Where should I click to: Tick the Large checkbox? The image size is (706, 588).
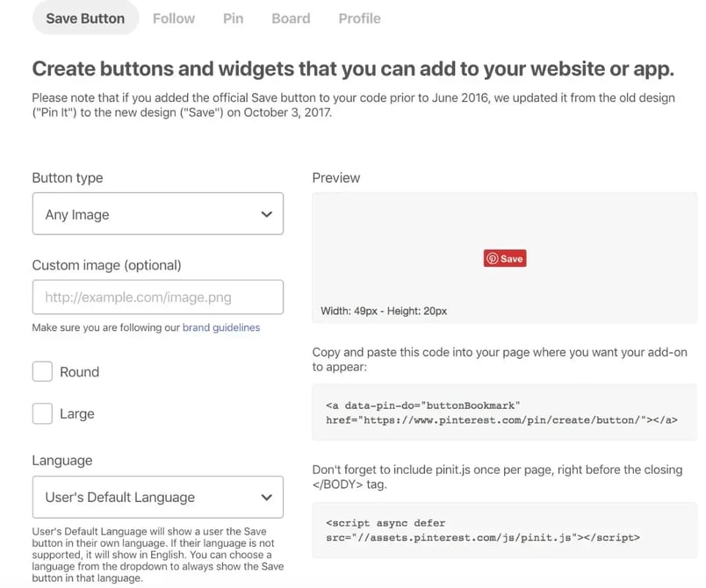42,413
